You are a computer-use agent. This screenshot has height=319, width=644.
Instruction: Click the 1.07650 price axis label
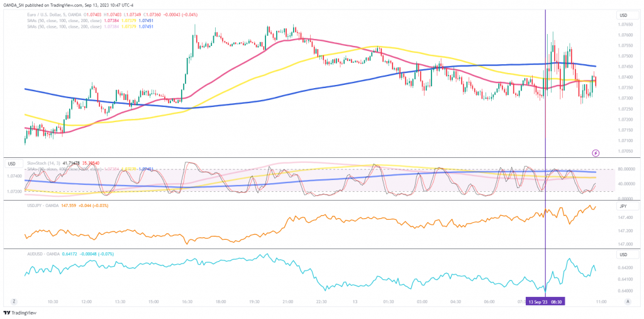pos(625,25)
